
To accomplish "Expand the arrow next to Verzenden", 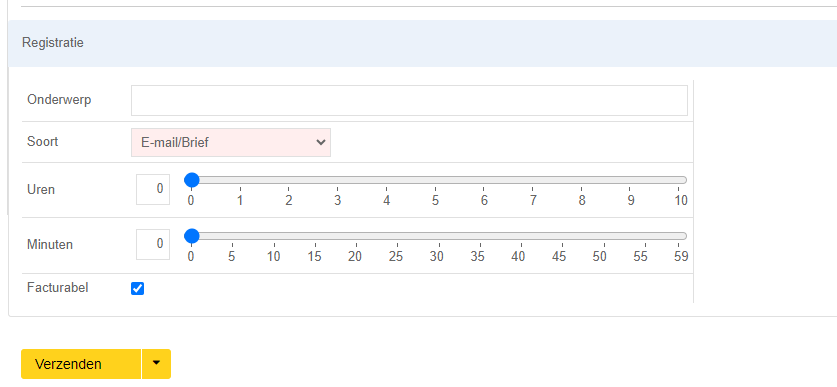I will 156,364.
